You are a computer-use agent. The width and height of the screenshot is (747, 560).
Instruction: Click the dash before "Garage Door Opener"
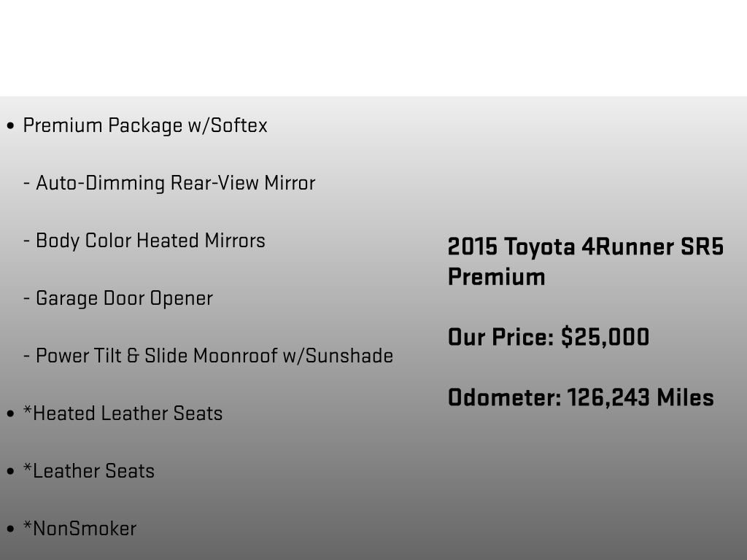pyautogui.click(x=27, y=299)
